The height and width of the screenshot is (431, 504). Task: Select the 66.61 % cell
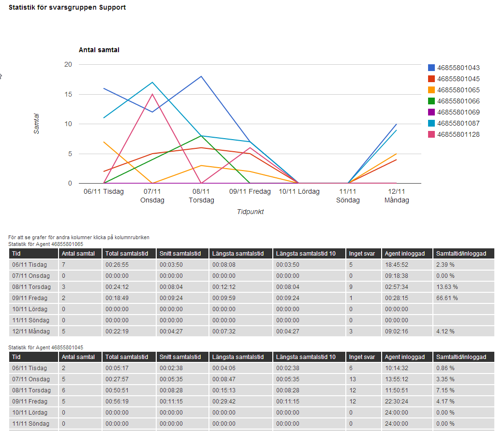(464, 298)
